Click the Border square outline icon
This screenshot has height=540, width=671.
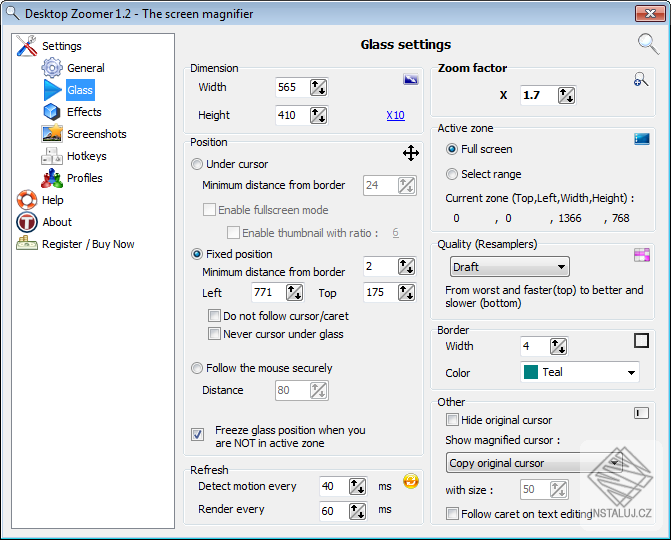[x=641, y=341]
